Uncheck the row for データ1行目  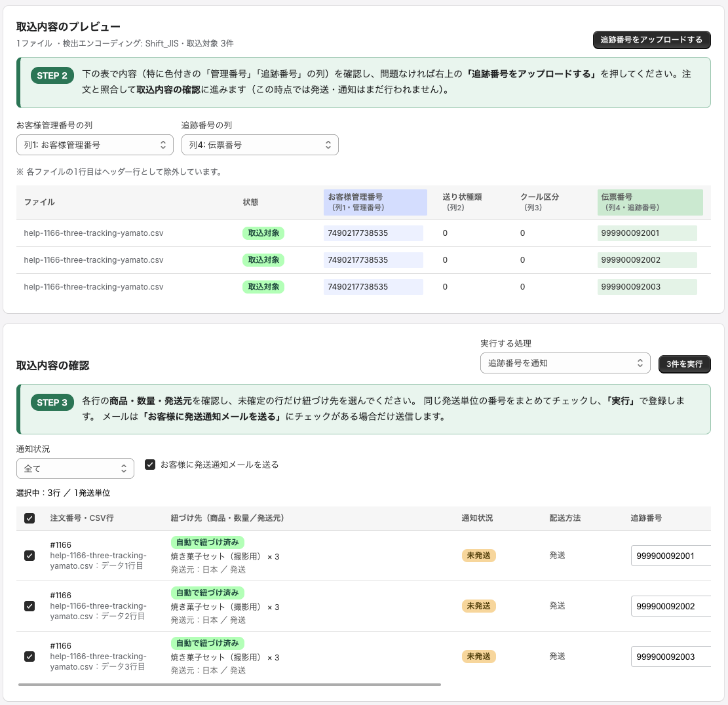tap(29, 556)
